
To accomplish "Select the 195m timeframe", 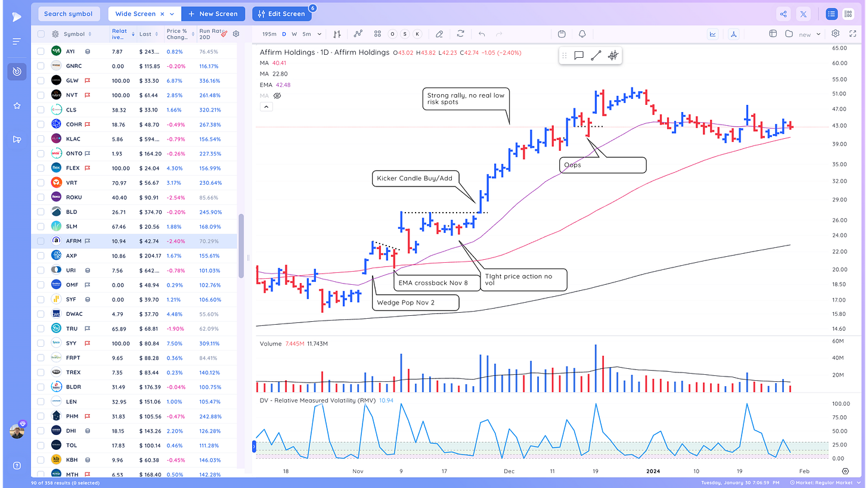I will (x=269, y=34).
